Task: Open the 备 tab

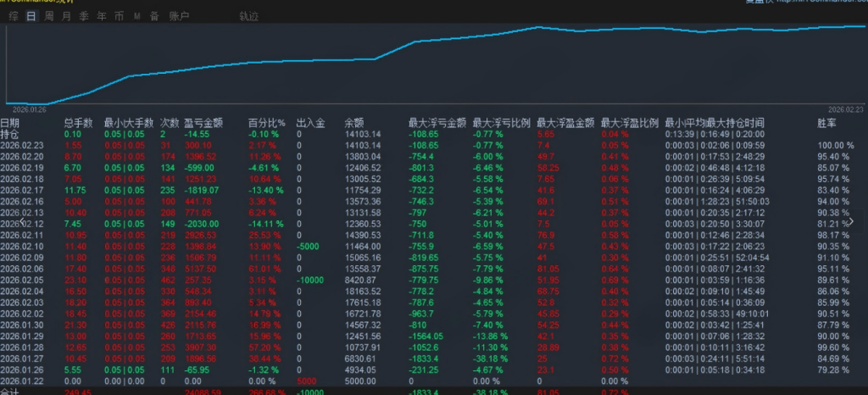Action: pos(154,17)
